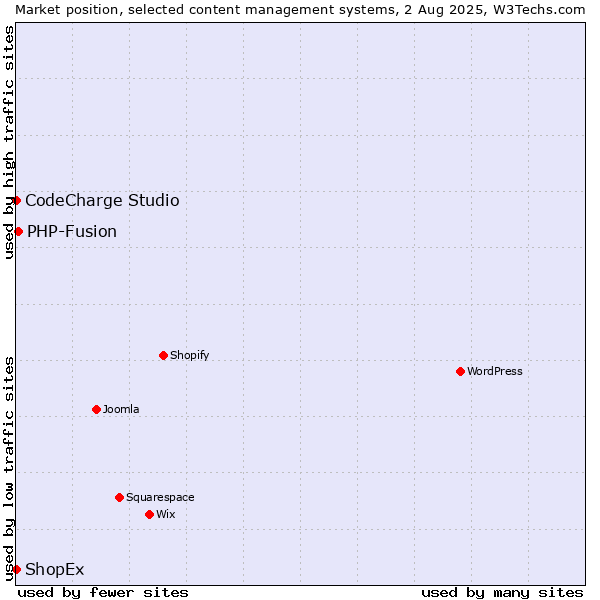Click the WordPress red data point
The image size is (600, 600).
pyautogui.click(x=460, y=372)
